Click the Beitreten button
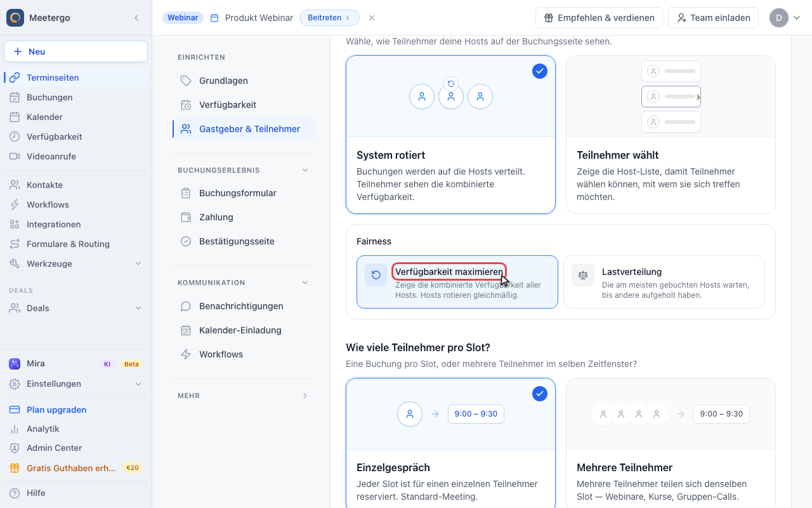Viewport: 812px width, 508px height. tap(329, 18)
